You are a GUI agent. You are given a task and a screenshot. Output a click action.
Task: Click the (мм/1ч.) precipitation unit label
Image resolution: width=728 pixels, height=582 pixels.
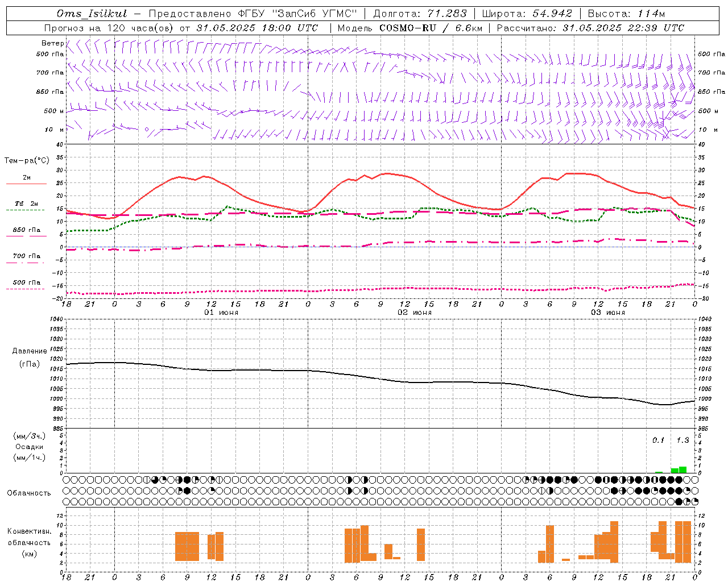click(x=29, y=458)
